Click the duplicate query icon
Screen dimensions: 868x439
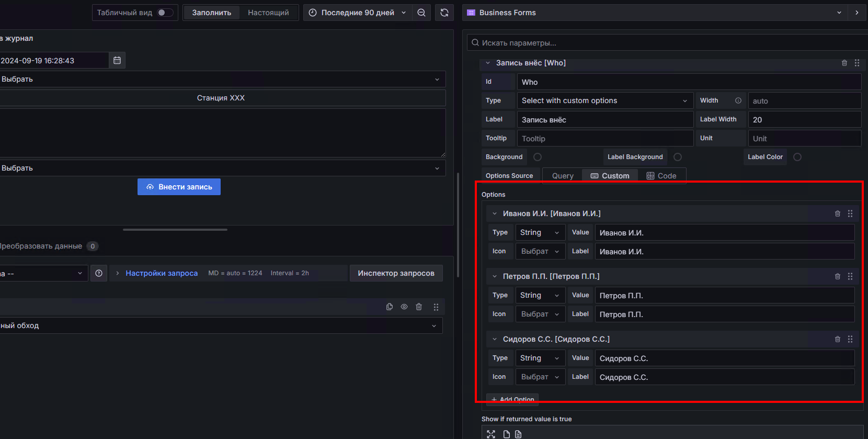point(390,307)
